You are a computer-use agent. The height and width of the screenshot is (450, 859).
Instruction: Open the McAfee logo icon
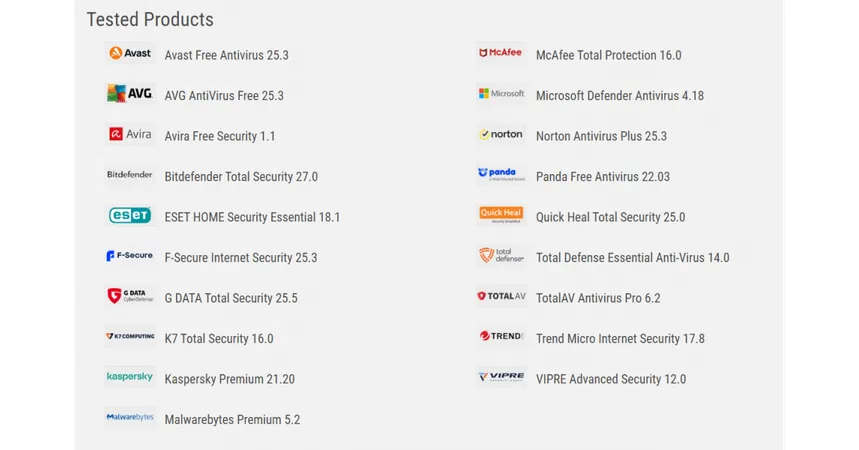point(501,53)
